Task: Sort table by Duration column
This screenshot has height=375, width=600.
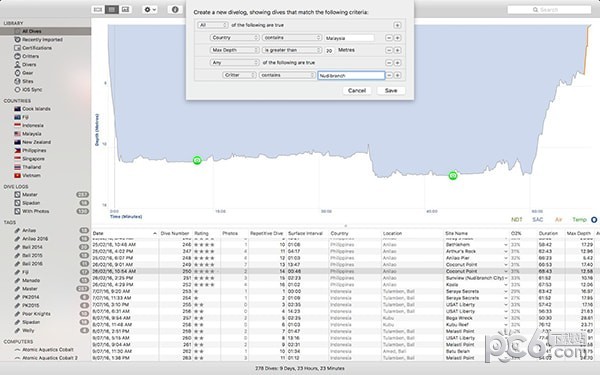Action: (x=548, y=233)
